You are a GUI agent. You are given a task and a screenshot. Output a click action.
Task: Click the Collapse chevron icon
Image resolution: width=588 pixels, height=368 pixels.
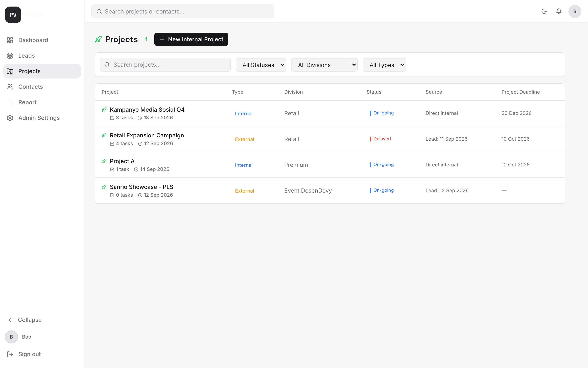[10, 320]
